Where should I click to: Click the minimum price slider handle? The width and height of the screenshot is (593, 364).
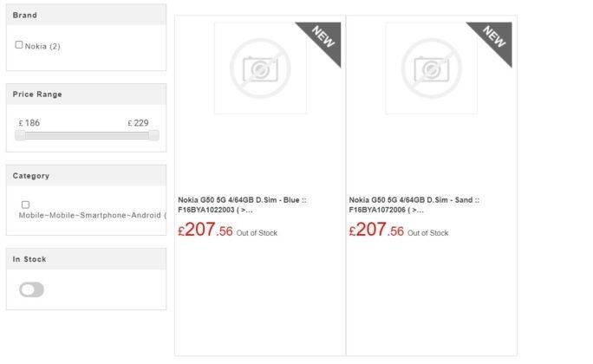(x=20, y=135)
